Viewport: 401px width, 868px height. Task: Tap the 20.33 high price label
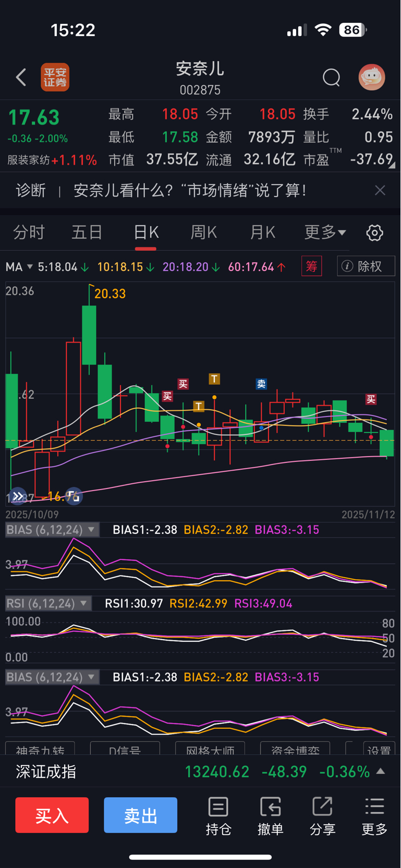pyautogui.click(x=110, y=294)
